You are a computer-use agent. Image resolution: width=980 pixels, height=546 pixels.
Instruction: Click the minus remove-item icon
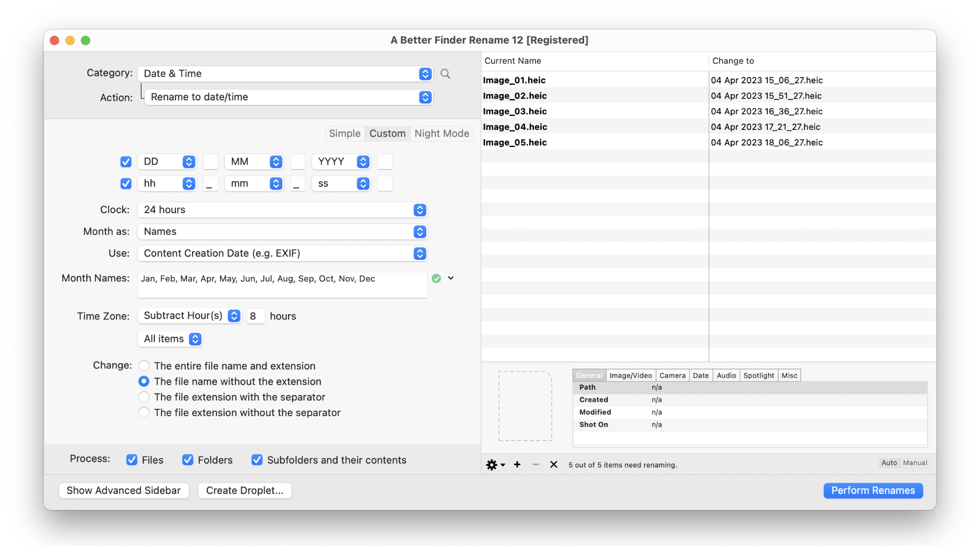[536, 464]
